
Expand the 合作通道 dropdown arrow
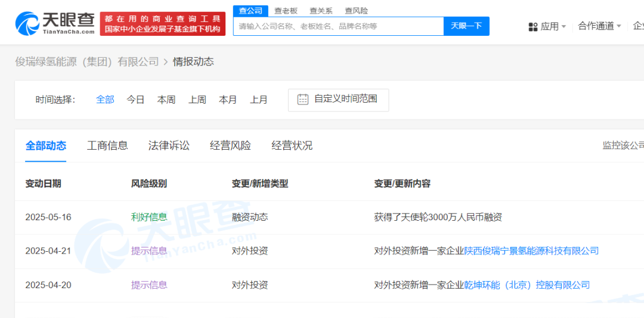pos(619,27)
